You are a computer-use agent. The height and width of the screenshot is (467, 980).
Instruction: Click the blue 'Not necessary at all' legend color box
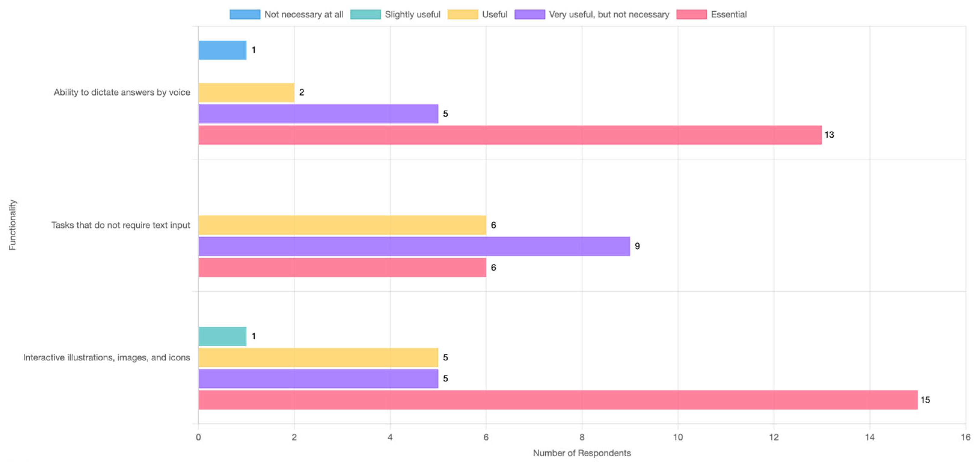point(245,14)
